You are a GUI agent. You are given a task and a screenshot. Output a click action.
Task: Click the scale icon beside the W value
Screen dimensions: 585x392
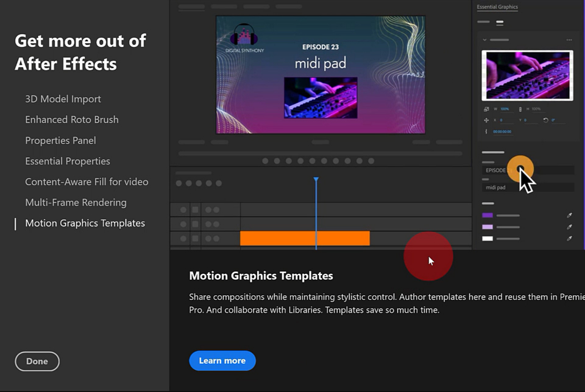pos(486,109)
